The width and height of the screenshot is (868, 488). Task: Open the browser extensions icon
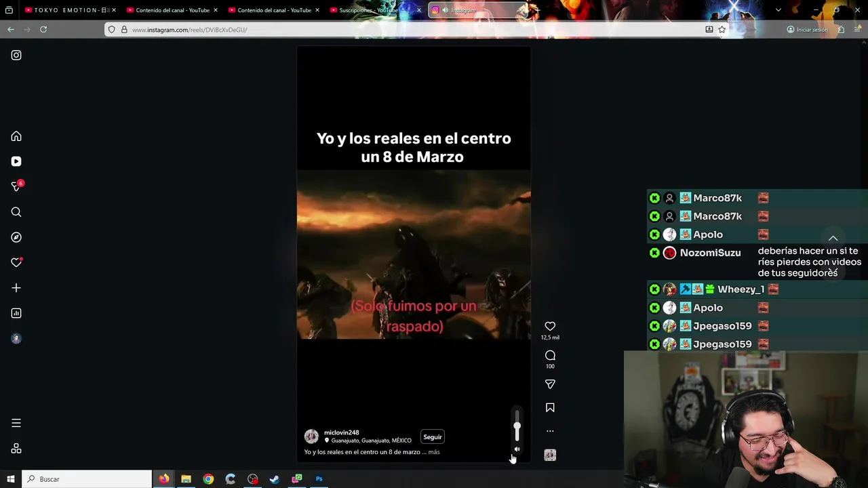pos(841,30)
